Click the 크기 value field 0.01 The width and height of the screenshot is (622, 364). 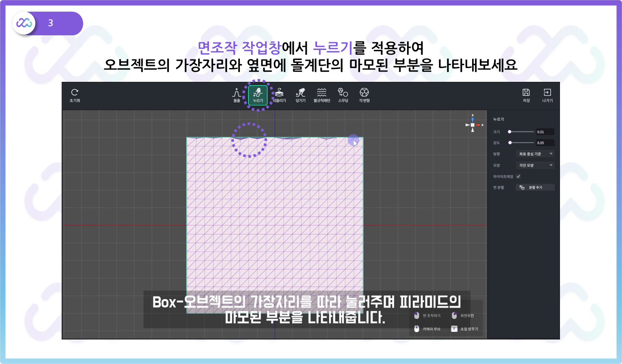tap(545, 132)
